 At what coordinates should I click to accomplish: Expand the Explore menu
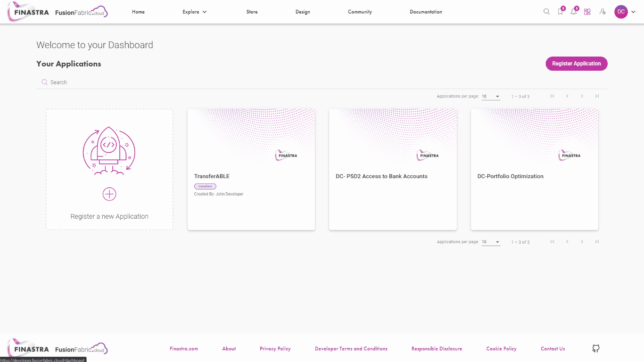[x=195, y=12]
